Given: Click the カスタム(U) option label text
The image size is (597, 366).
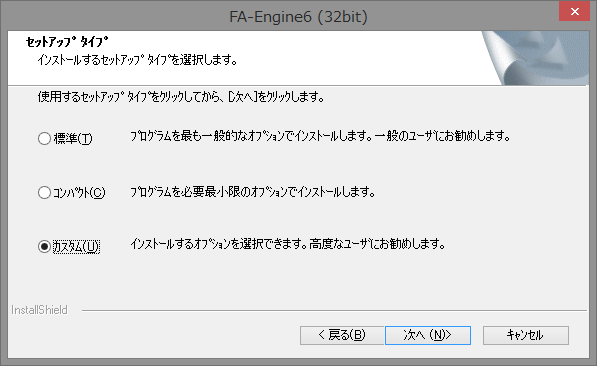Looking at the screenshot, I should (x=76, y=247).
